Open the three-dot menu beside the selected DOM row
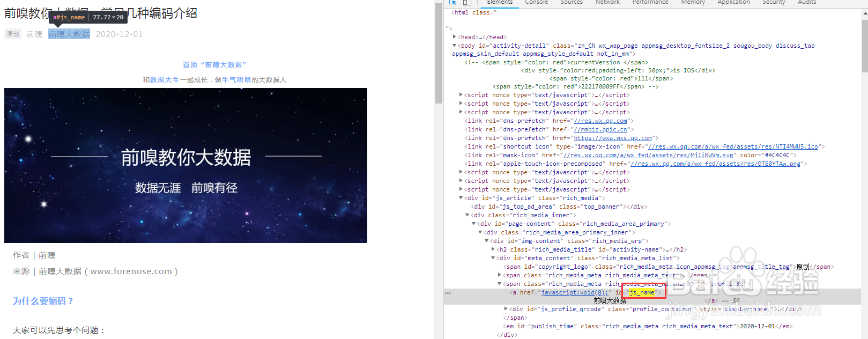 [448, 293]
